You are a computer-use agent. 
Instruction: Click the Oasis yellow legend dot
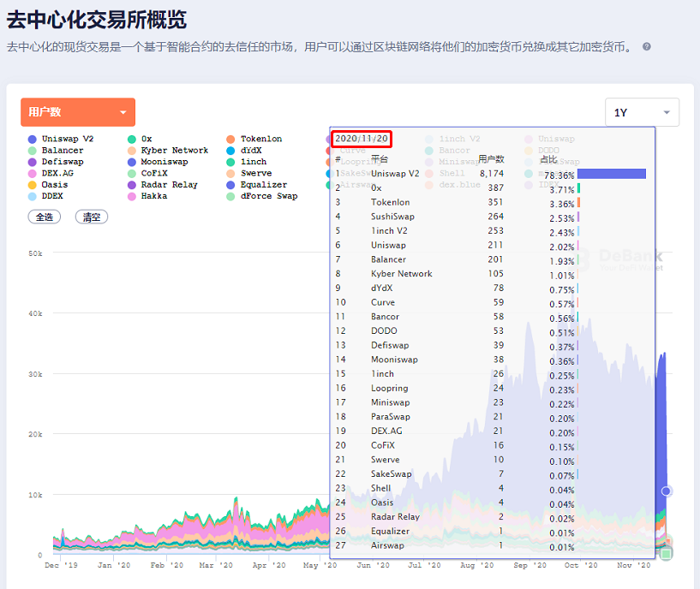point(33,185)
